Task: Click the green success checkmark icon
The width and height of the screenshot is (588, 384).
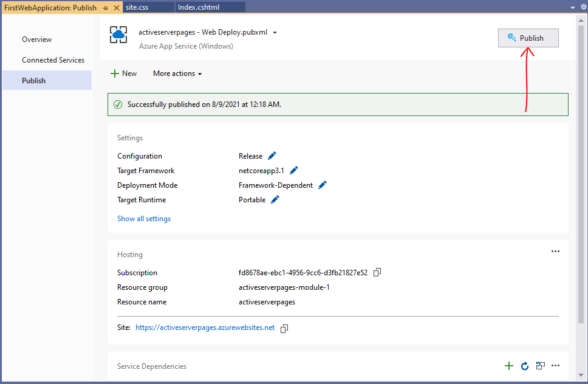Action: click(118, 105)
